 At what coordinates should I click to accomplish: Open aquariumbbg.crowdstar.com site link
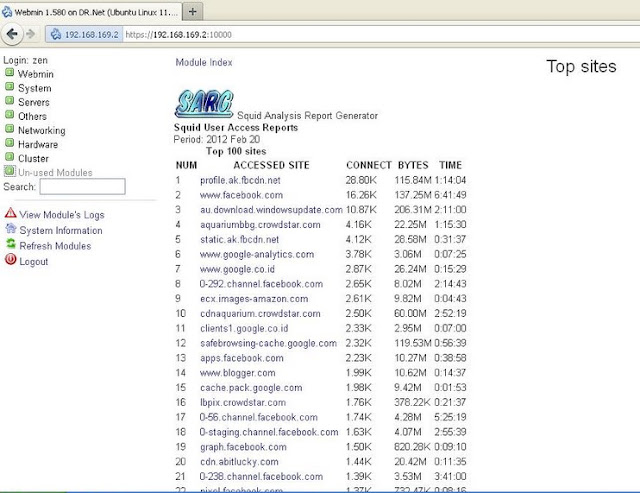click(260, 225)
